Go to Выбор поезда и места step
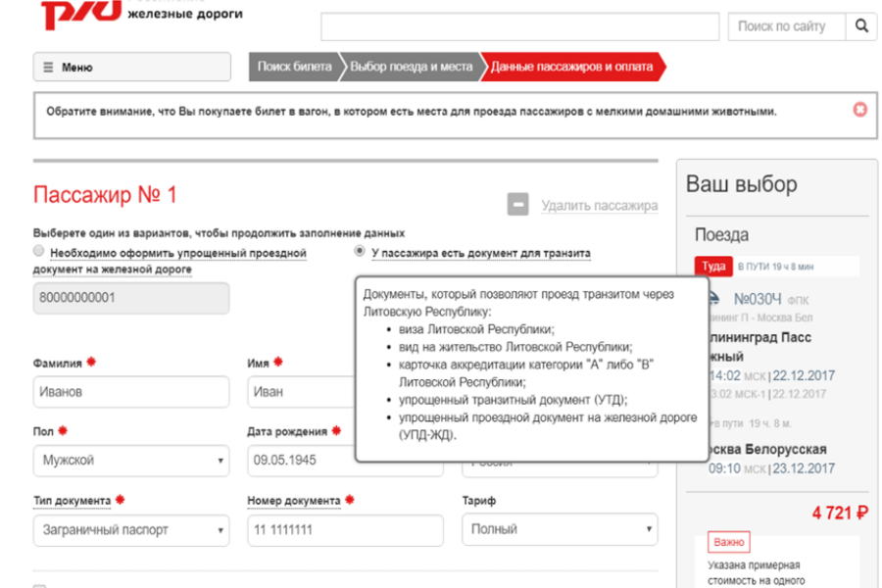The image size is (882, 588). (x=411, y=67)
